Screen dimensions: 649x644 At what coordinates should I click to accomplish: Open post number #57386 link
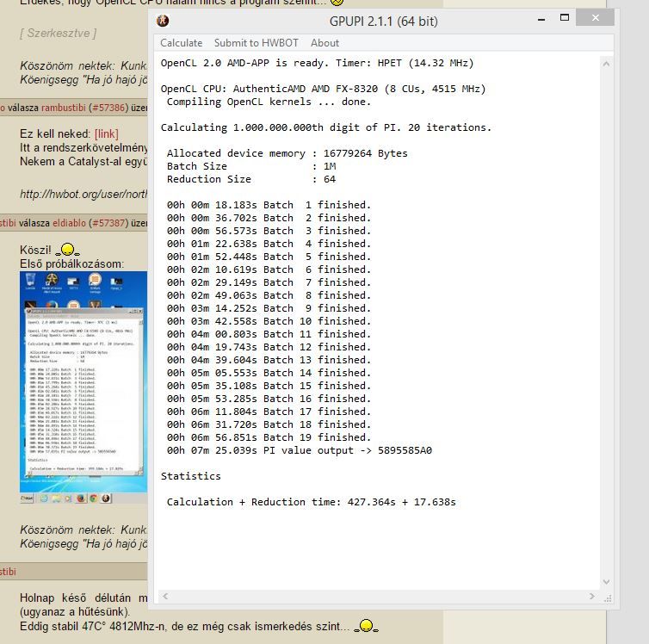coord(108,108)
